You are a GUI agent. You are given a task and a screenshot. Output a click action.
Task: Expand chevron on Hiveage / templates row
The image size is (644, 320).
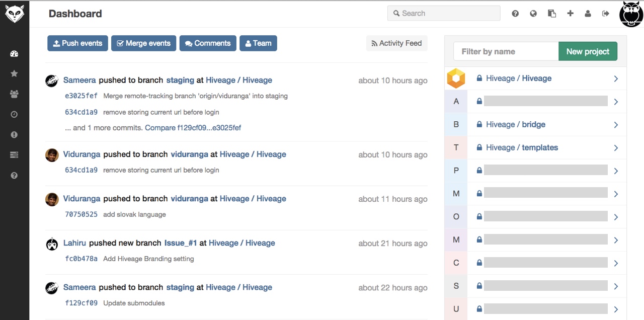[616, 148]
